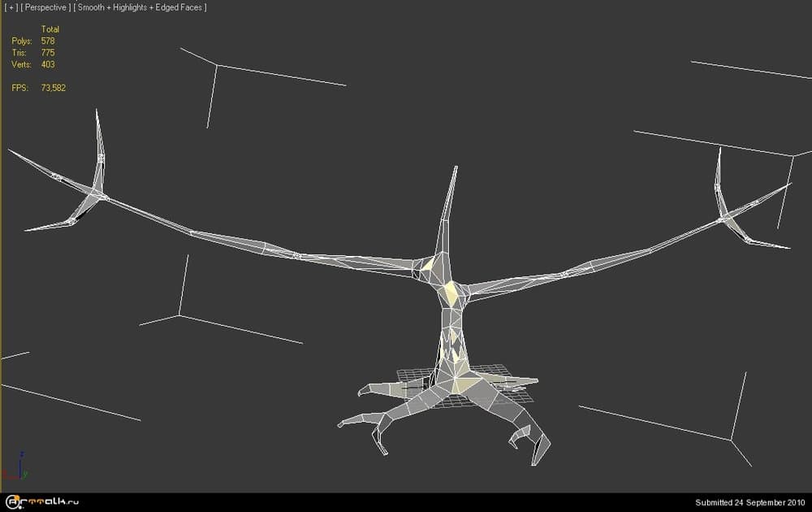This screenshot has height=512, width=812.
Task: Click the XYZ axis tripod gizmo
Action: (18, 467)
